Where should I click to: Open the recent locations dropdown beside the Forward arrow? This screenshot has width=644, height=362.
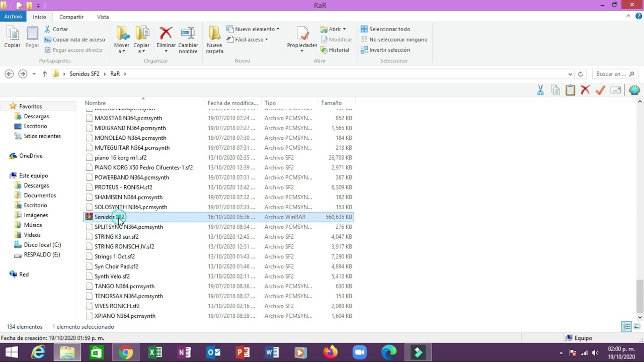pyautogui.click(x=34, y=74)
